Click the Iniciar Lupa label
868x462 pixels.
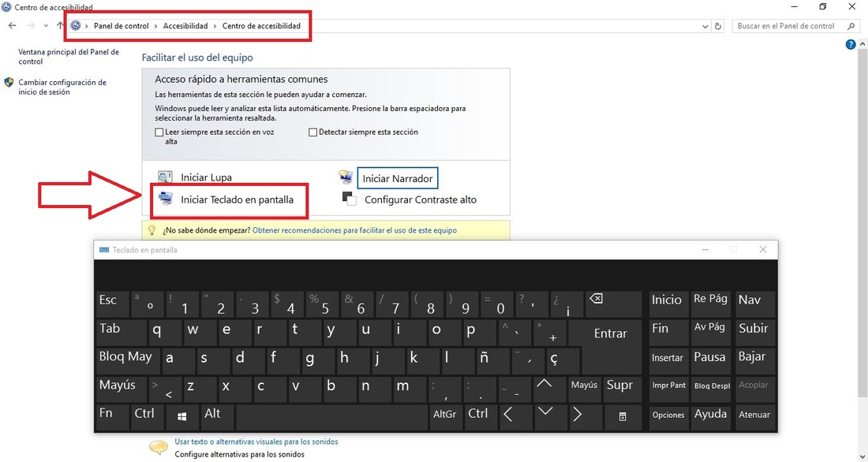(x=207, y=177)
